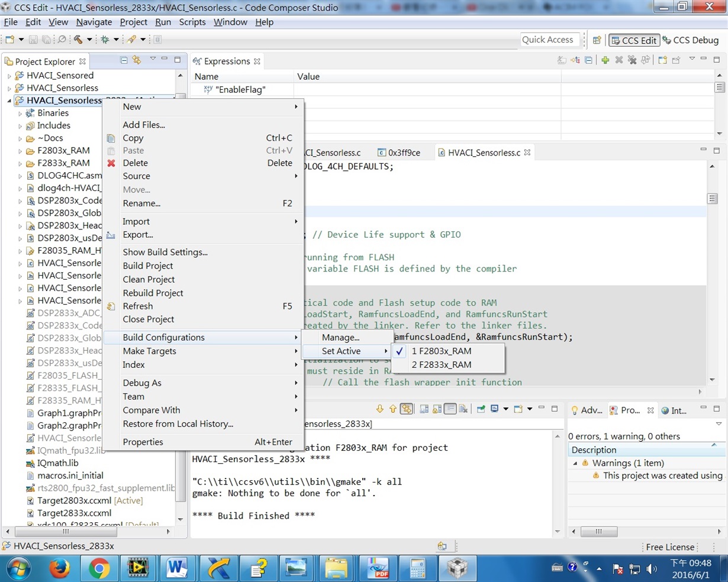728x582 pixels.
Task: Click the Debug bug toolbar icon
Action: point(105,40)
